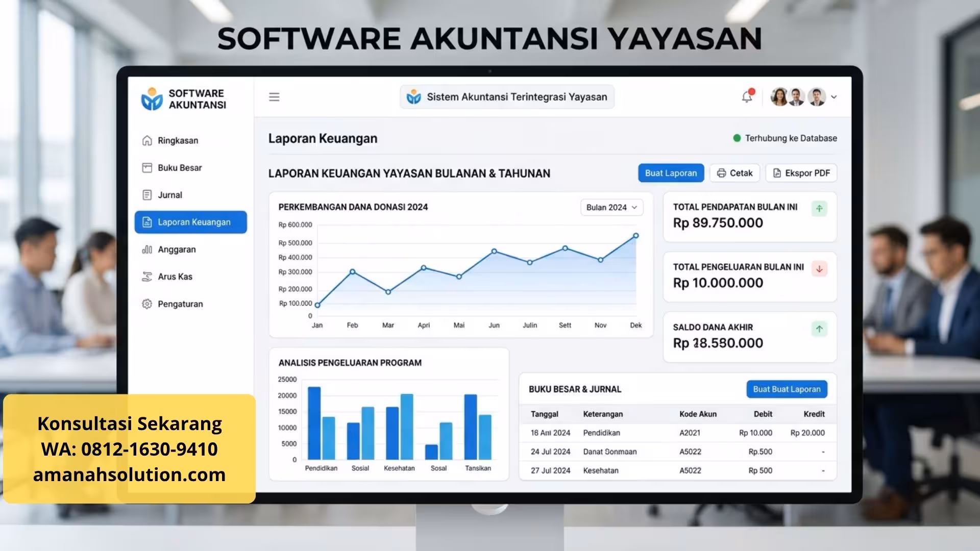Click the Danat Sonmaan description cell

click(610, 452)
